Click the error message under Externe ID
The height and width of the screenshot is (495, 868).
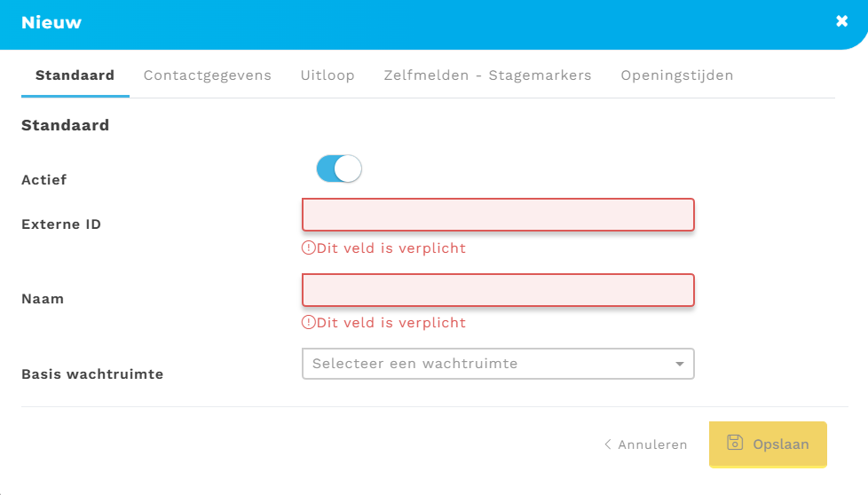(391, 248)
